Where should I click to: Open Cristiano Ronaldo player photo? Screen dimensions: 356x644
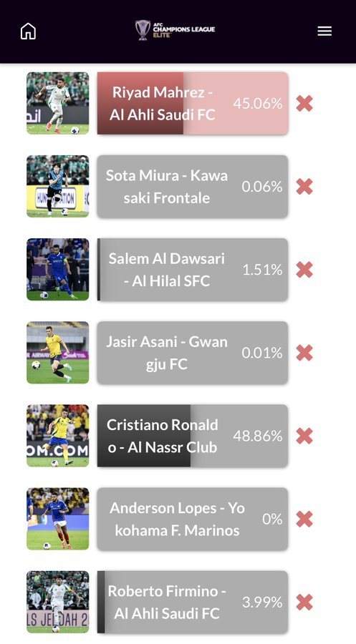pos(57,436)
